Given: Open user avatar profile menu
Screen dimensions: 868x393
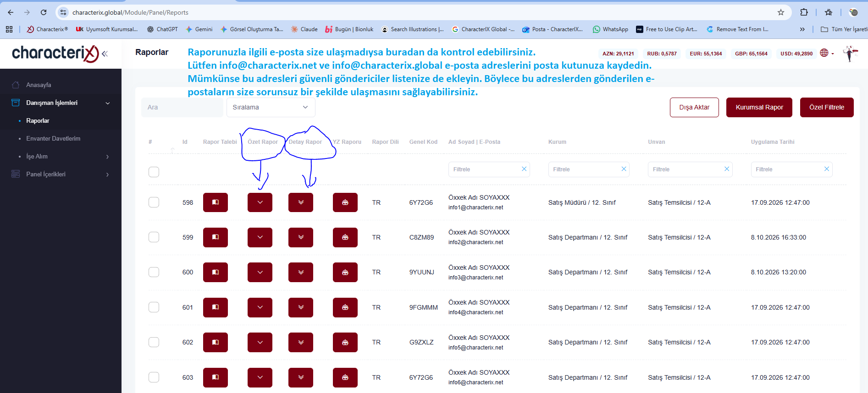Looking at the screenshot, I should click(x=851, y=54).
